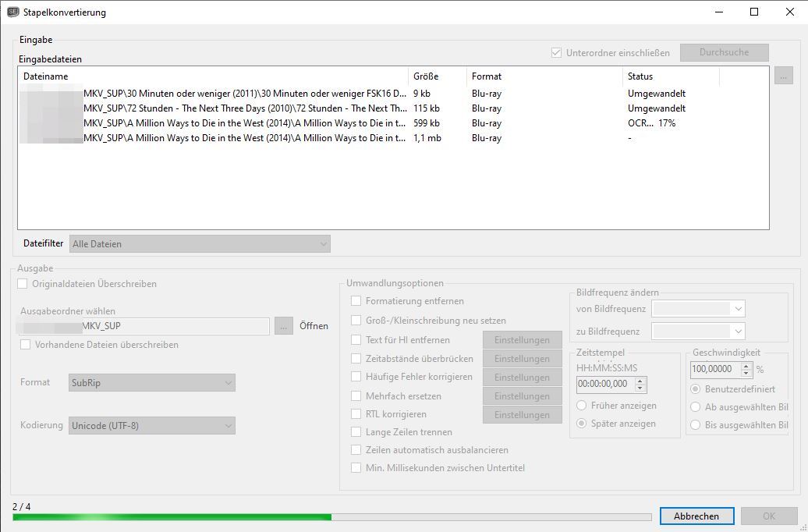Click the Subtitle Edit icon in title bar

[12, 12]
